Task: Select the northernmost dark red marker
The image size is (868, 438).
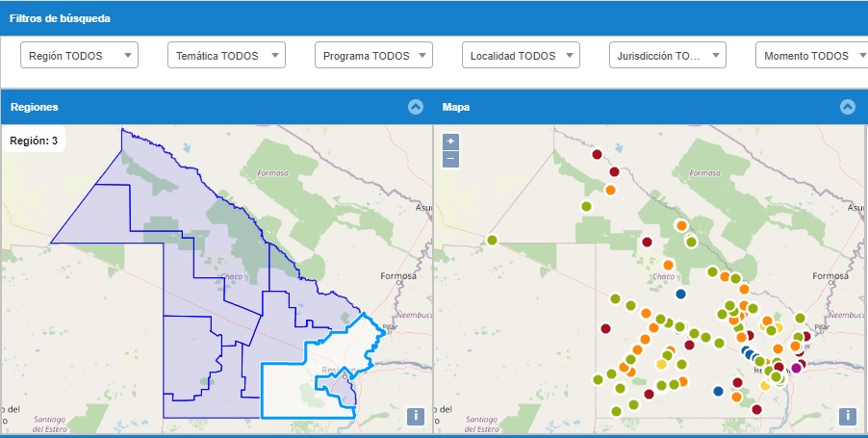Action: pos(597,154)
